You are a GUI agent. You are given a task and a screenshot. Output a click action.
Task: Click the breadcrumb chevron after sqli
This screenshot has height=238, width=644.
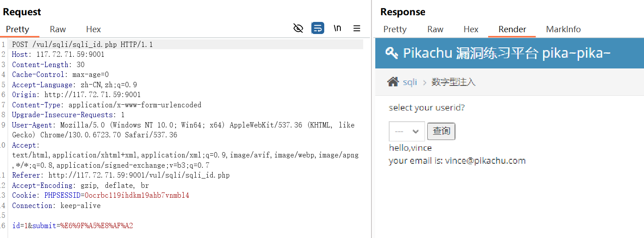[x=425, y=82]
